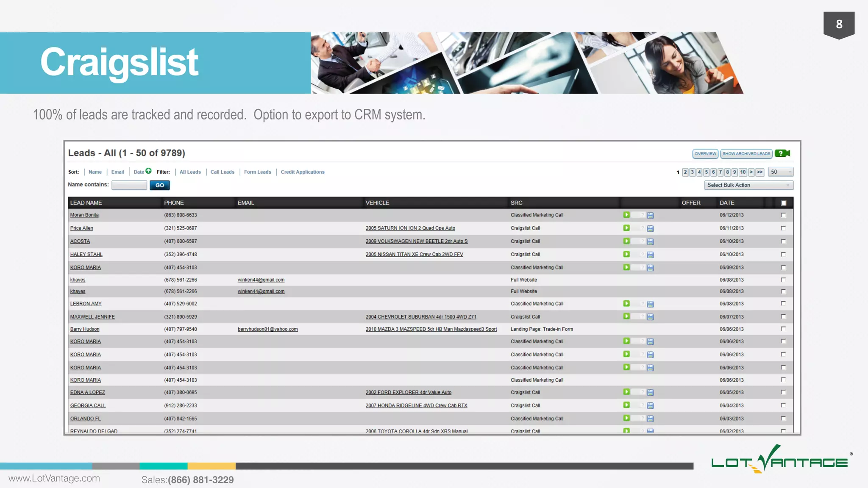Click the OVERVIEW button
This screenshot has width=868, height=488.
[x=705, y=154]
